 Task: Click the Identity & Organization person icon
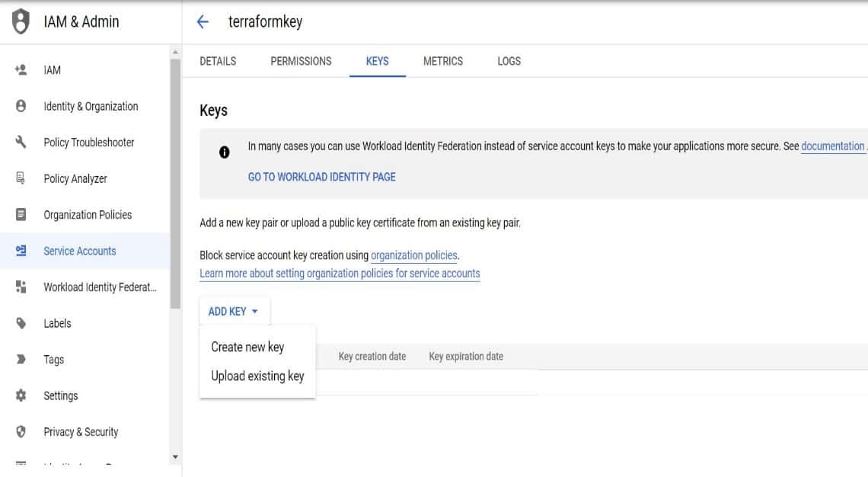point(21,106)
